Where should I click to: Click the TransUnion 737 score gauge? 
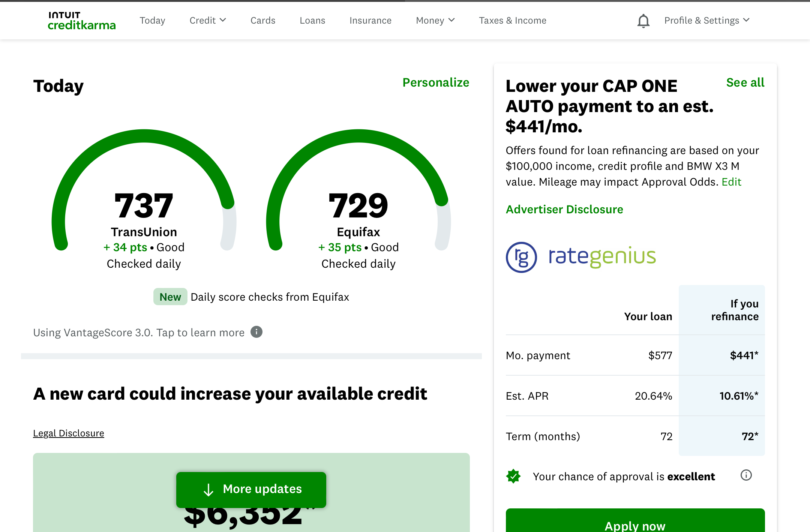click(x=144, y=205)
